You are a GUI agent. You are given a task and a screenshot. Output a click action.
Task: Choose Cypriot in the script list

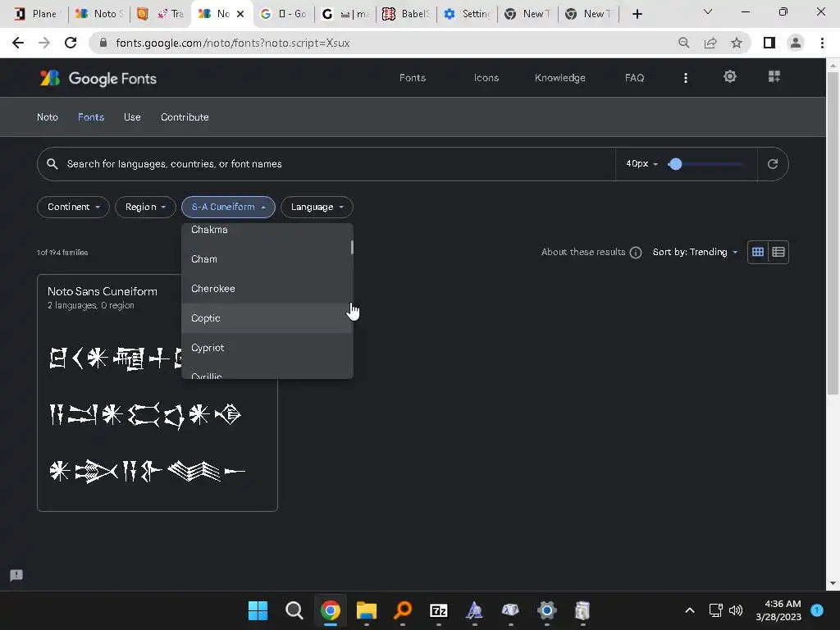[x=267, y=348]
